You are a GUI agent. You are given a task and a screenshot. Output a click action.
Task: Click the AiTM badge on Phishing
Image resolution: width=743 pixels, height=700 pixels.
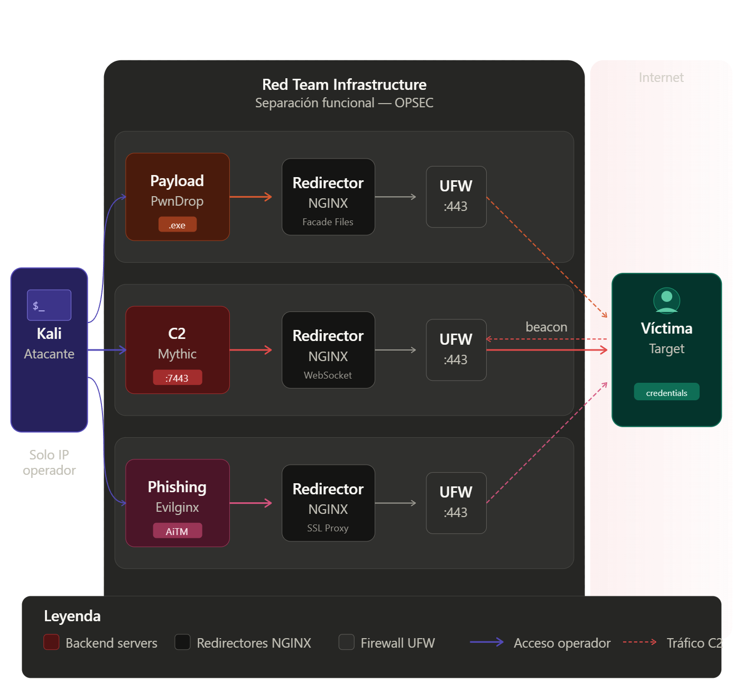click(x=178, y=531)
